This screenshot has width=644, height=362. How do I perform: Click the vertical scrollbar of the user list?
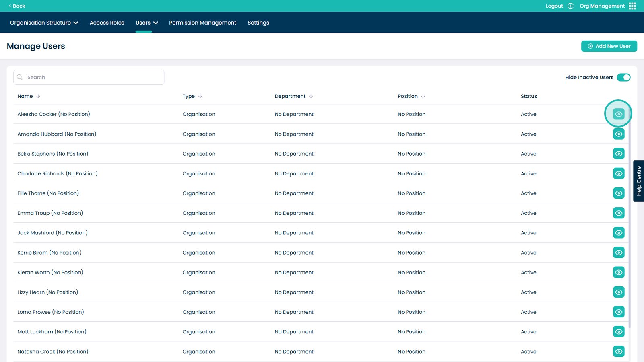(x=630, y=221)
